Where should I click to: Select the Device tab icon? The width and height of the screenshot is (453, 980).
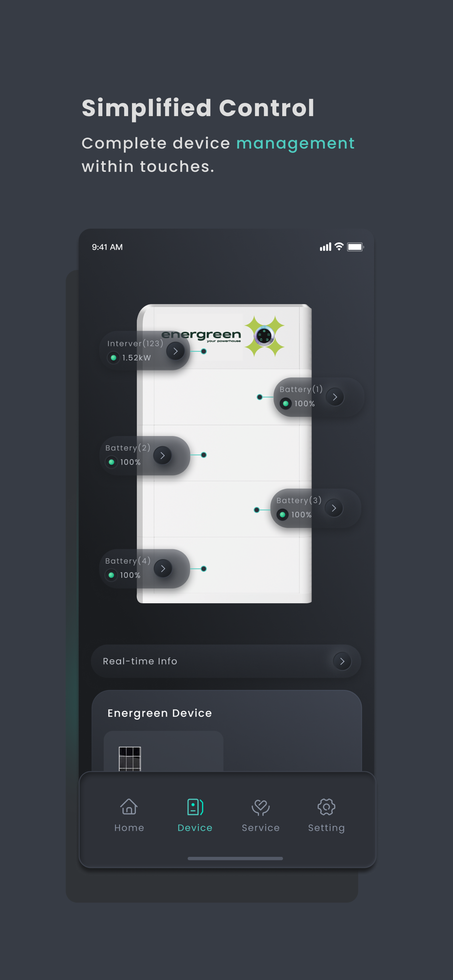(195, 807)
